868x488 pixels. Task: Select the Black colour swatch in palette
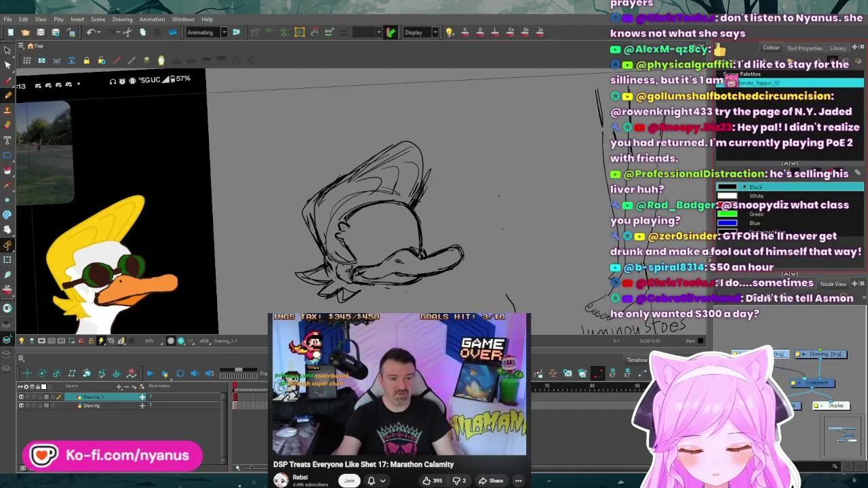pyautogui.click(x=727, y=187)
